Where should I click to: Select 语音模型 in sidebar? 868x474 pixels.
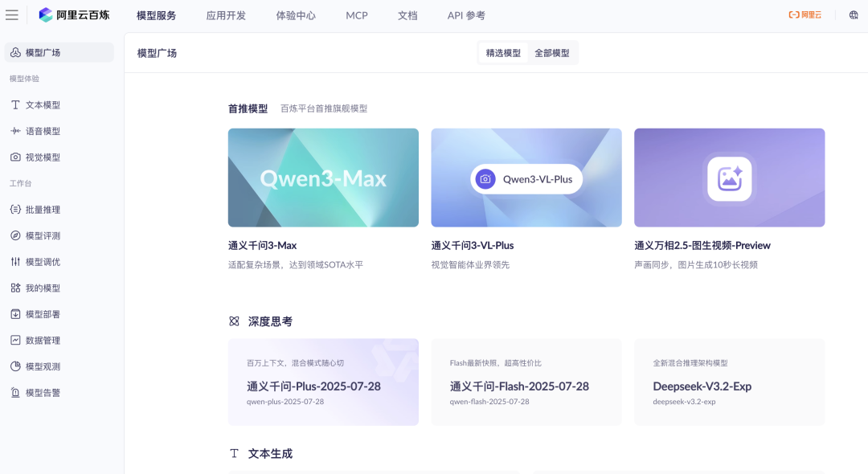(x=59, y=131)
